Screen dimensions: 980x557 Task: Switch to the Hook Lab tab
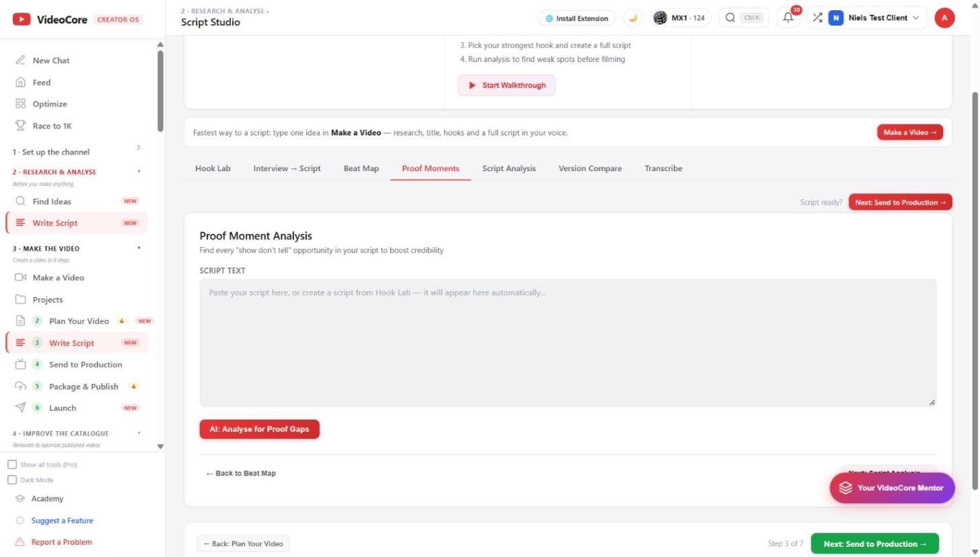click(213, 168)
